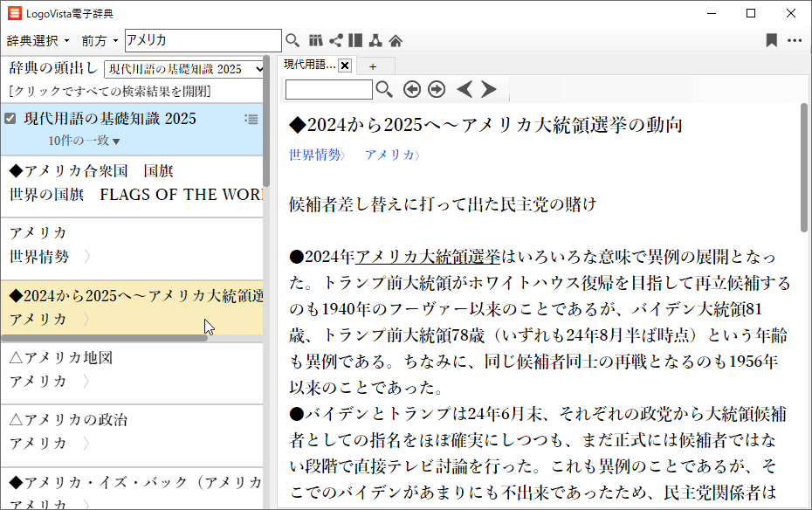Go forward with the circled right arrow
Screen dimensions: 812x510
tap(437, 89)
